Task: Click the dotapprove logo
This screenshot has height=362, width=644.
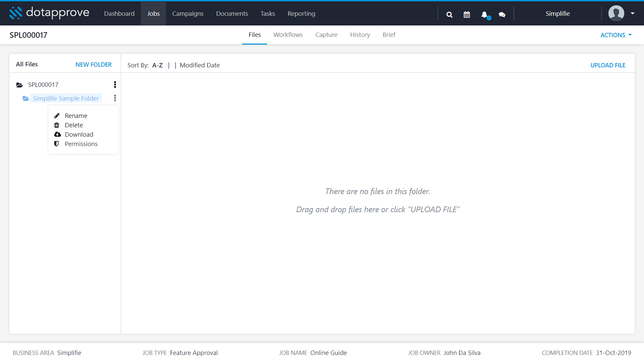Action: [49, 13]
